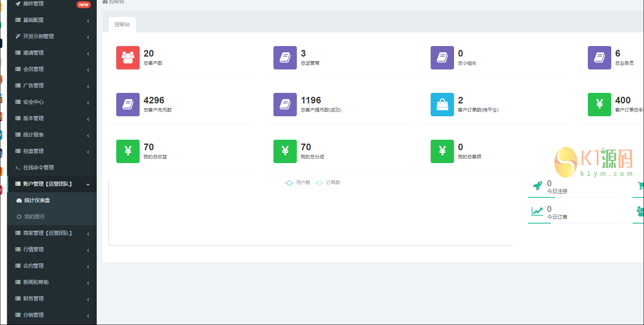Viewport: 644px width, 325px height.
Task: Open the 分销管理 sidebar menu
Action: pyautogui.click(x=52, y=315)
